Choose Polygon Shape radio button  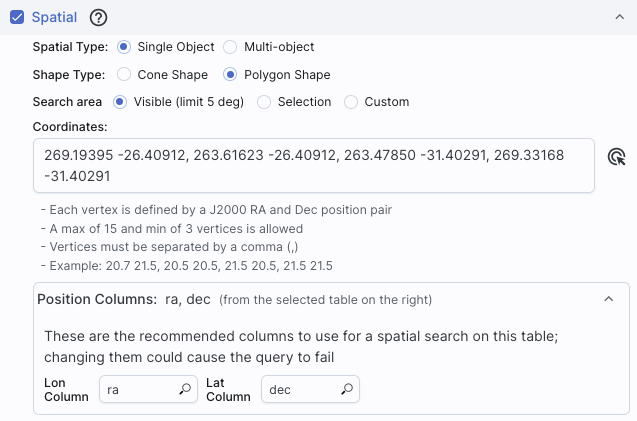click(230, 74)
